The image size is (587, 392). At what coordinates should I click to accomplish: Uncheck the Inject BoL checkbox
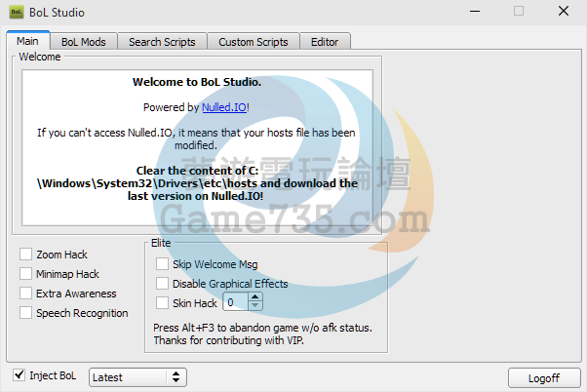20,374
